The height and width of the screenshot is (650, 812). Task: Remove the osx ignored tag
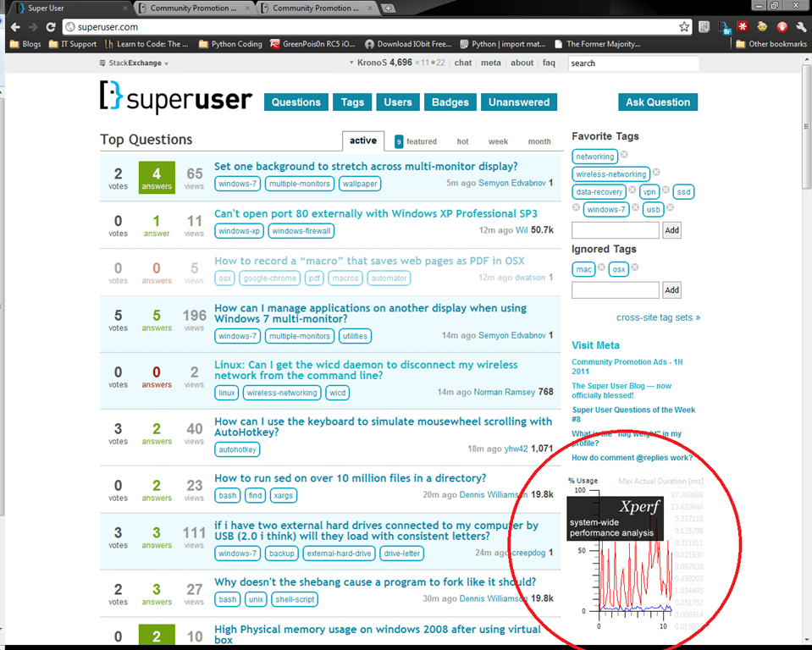pyautogui.click(x=635, y=267)
